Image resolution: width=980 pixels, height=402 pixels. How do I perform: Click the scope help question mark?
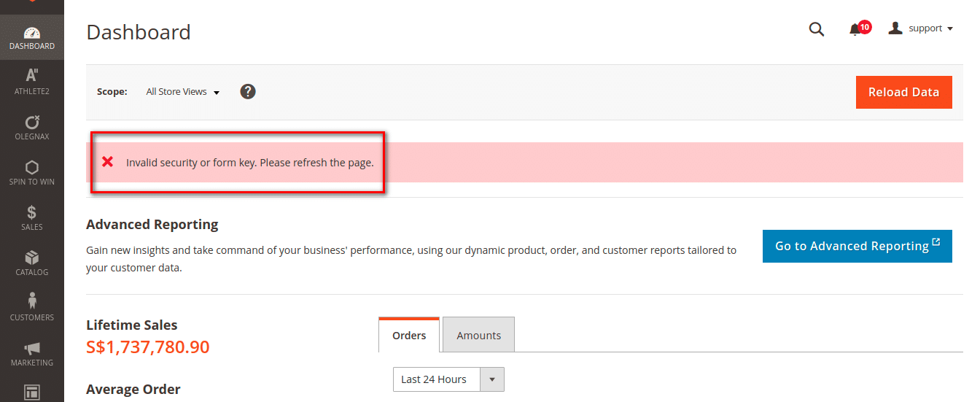pos(248,91)
